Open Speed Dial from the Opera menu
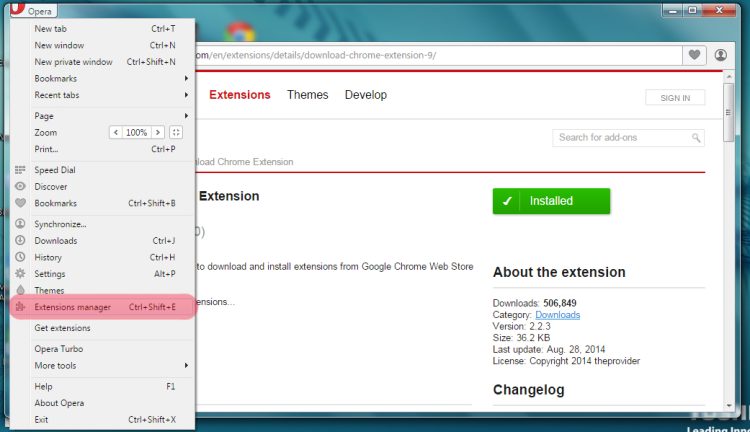This screenshot has width=750, height=432. click(55, 170)
